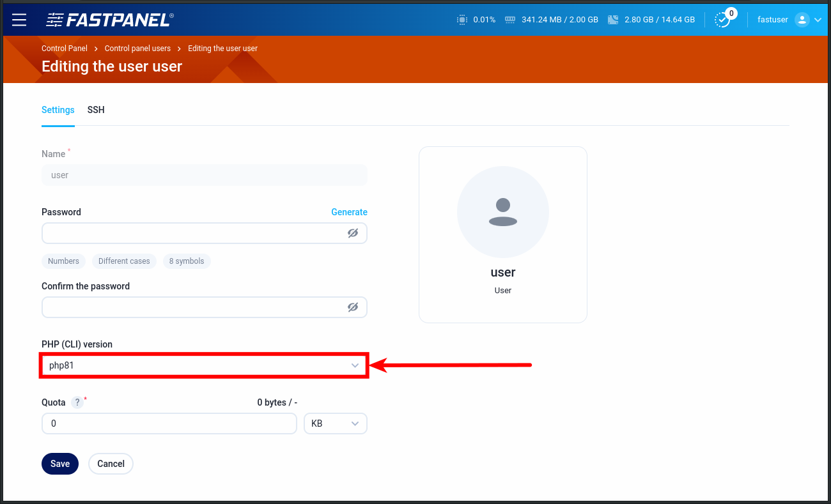Click the User role label under avatar

click(x=503, y=290)
